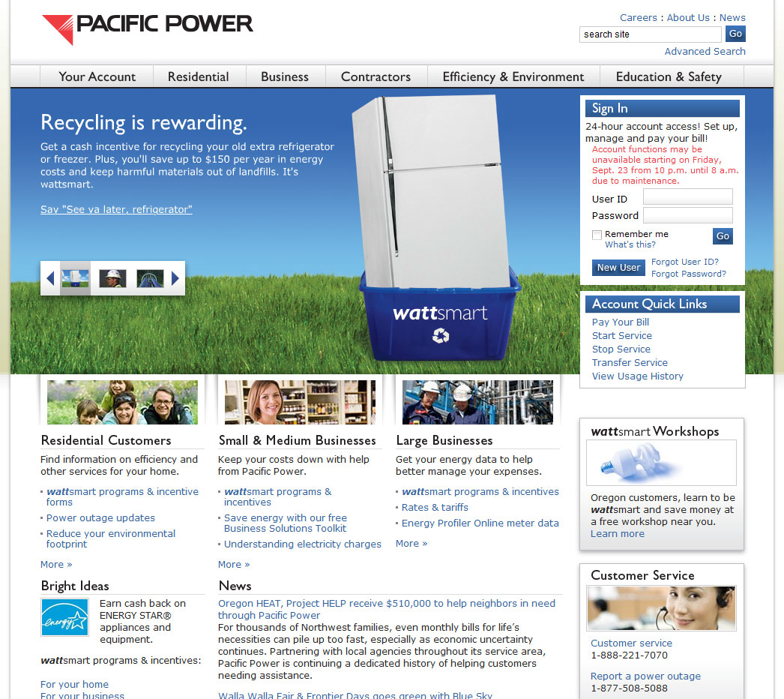Click More » under Residential Customers
This screenshot has height=699, width=784.
pos(56,565)
